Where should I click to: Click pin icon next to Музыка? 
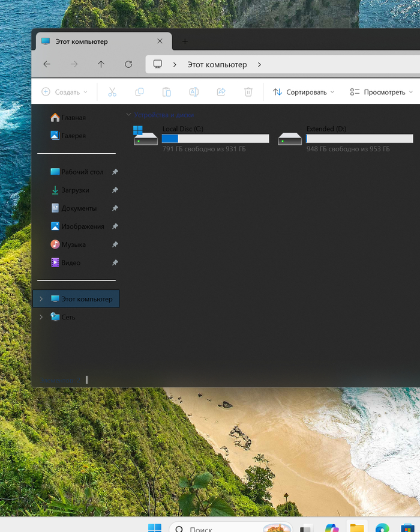(115, 244)
